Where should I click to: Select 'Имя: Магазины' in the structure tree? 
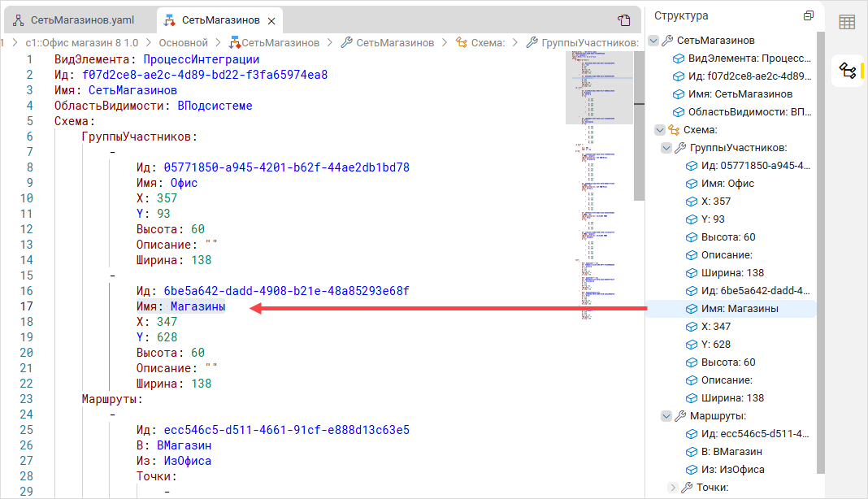click(x=740, y=309)
